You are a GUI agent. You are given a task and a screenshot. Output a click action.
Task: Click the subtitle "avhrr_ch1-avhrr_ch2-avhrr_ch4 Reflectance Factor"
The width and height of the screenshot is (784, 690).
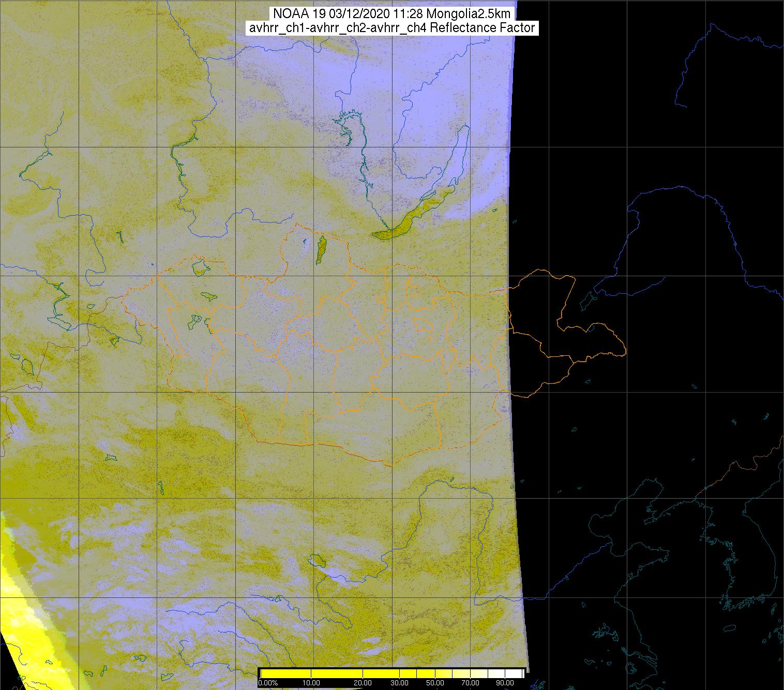pos(392,28)
